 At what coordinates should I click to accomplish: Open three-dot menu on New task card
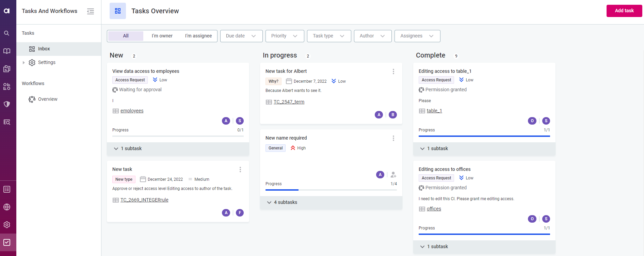[240, 170]
